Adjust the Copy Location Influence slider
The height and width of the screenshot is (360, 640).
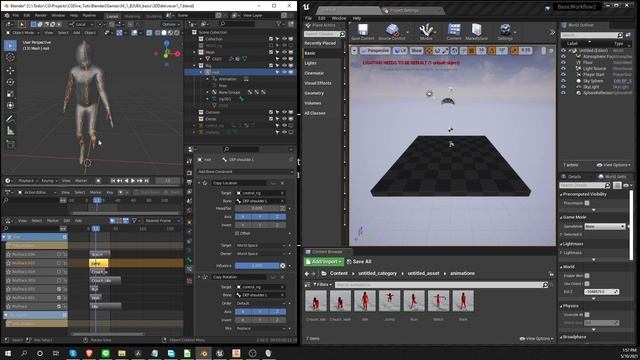(257, 266)
